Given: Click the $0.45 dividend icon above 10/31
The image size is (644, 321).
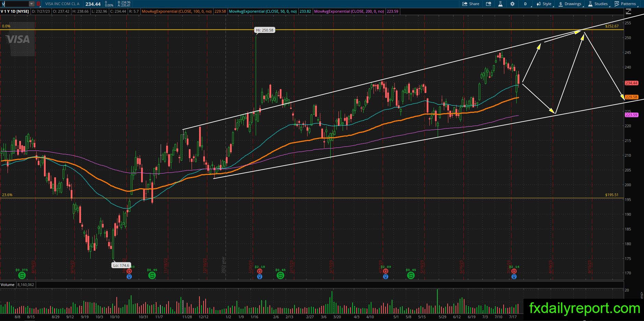Looking at the screenshot, I should pyautogui.click(x=152, y=275).
